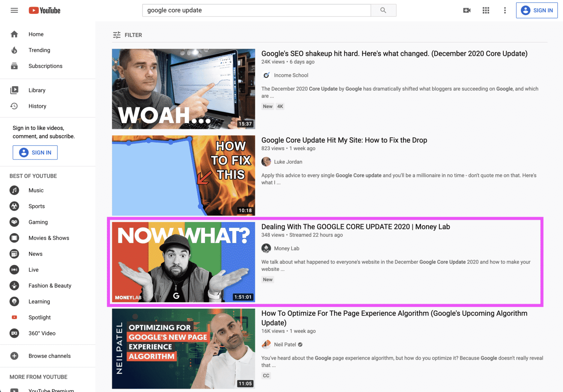Screen dimensions: 563x392
Task: Open 'Google's SEO shakeup hit hard' video title
Action: pyautogui.click(x=394, y=53)
